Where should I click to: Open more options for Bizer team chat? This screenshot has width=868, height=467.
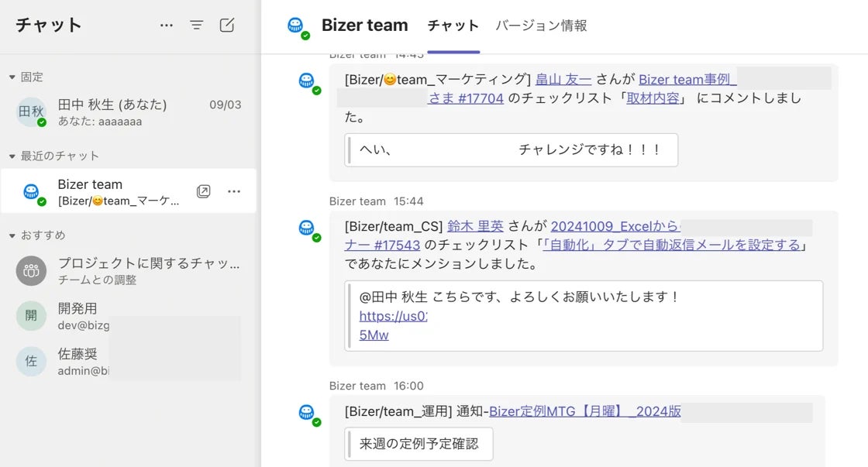[234, 191]
